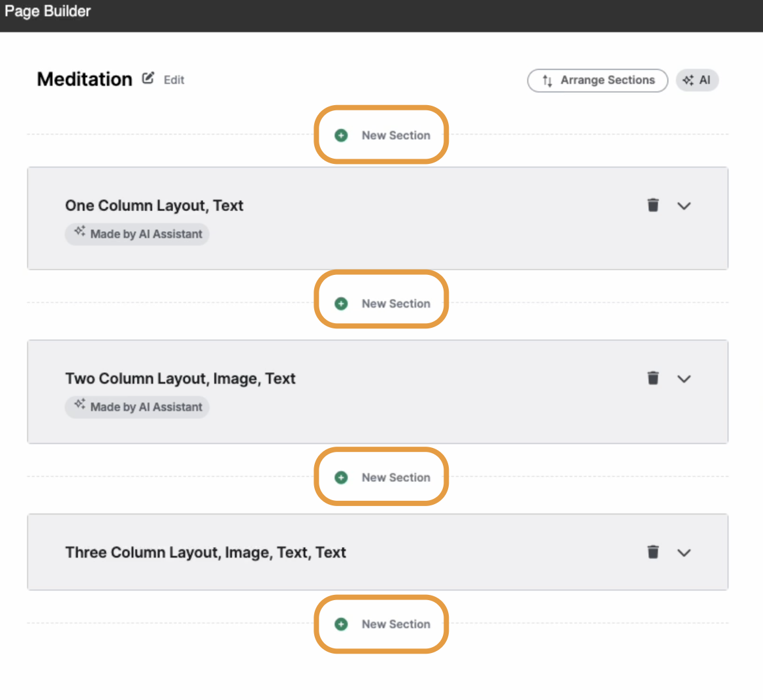Click the pencil edit icon beside Meditation
Viewport: 763px width, 700px height.
pyautogui.click(x=148, y=78)
